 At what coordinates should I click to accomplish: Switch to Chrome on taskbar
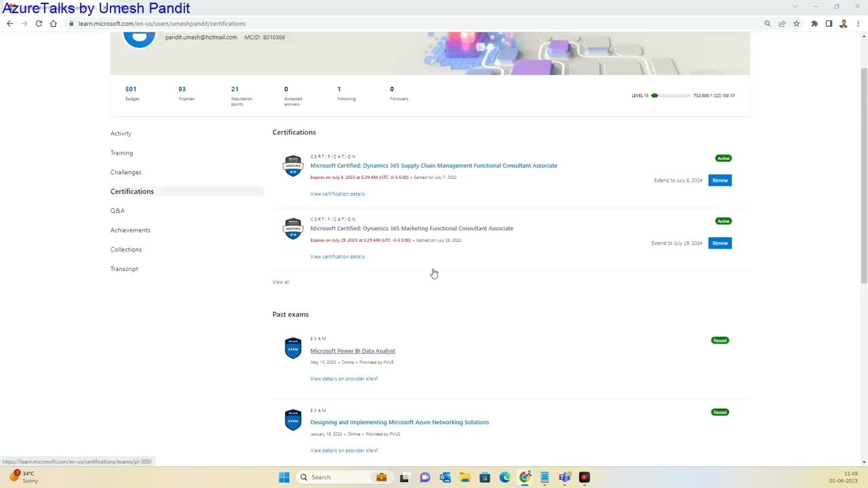[525, 477]
